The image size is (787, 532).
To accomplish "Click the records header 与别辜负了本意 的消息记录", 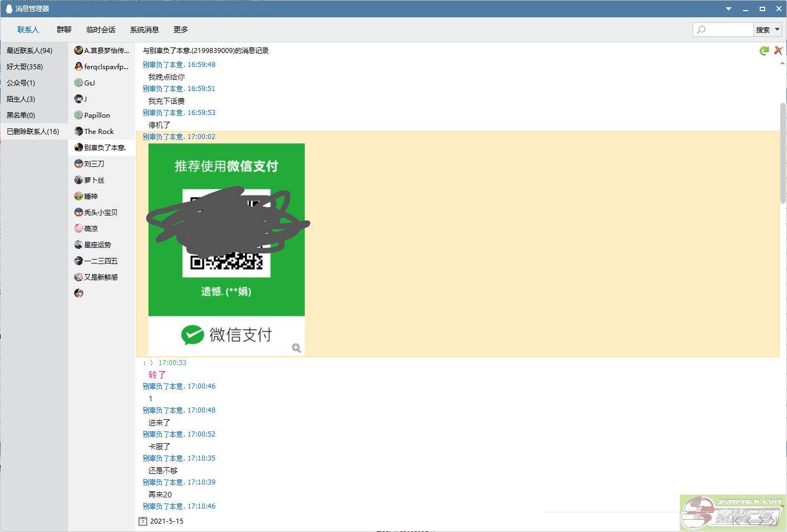I will 205,50.
